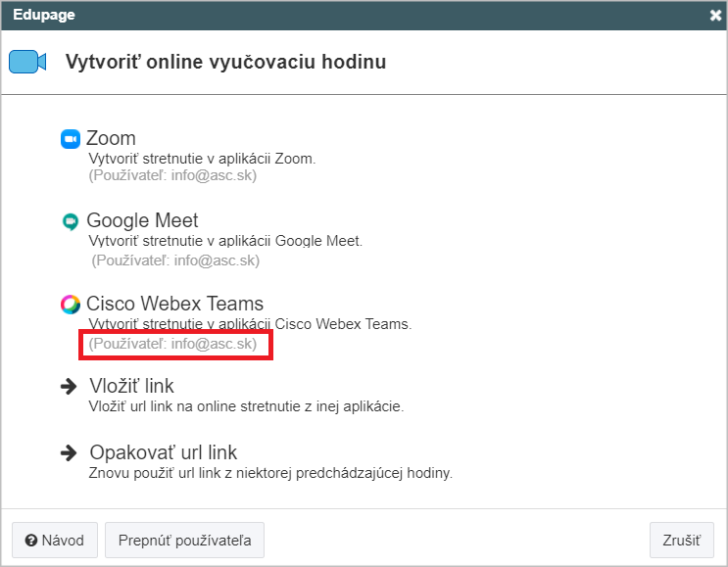728x567 pixels.
Task: Open Prepnúť používateľa to switch user
Action: [x=185, y=541]
